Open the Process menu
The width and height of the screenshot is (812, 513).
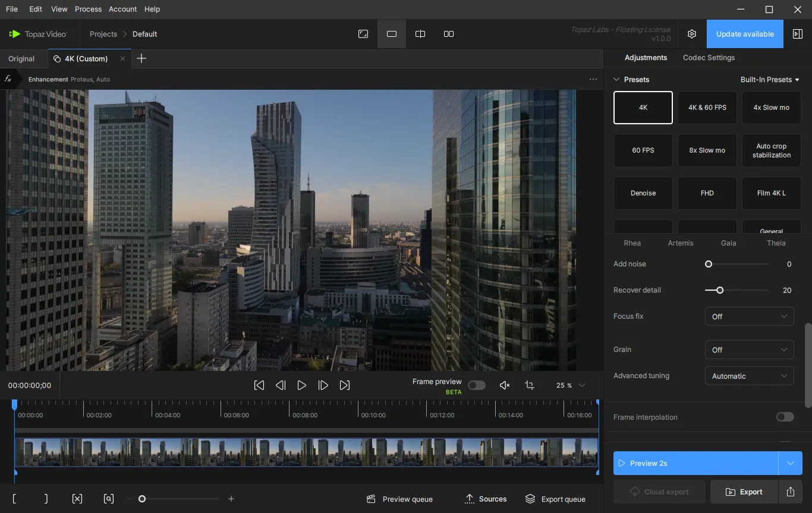[88, 9]
